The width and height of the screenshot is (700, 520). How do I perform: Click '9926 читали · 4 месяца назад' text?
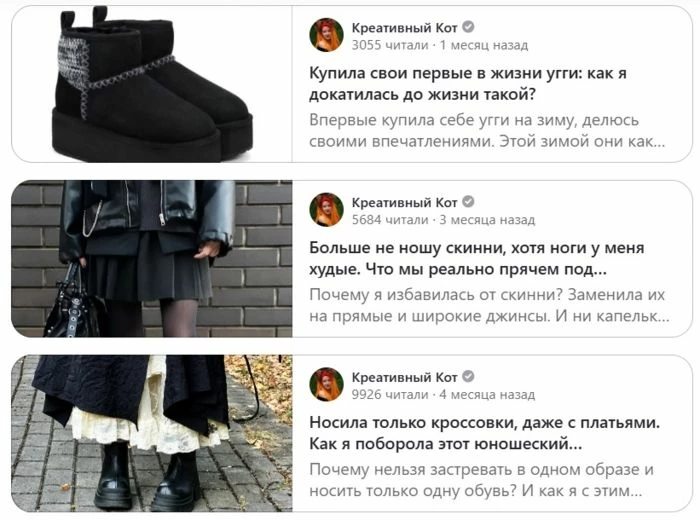coord(443,395)
